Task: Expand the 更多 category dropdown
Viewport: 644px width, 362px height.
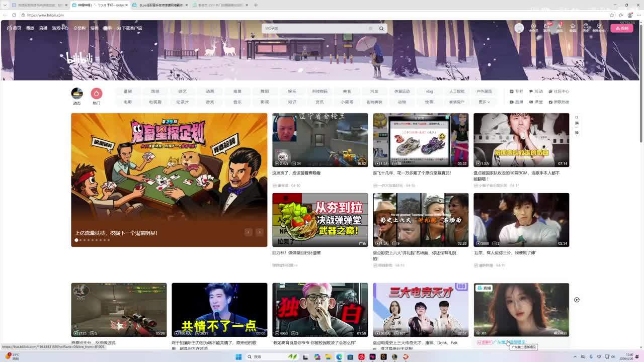Action: pyautogui.click(x=484, y=102)
